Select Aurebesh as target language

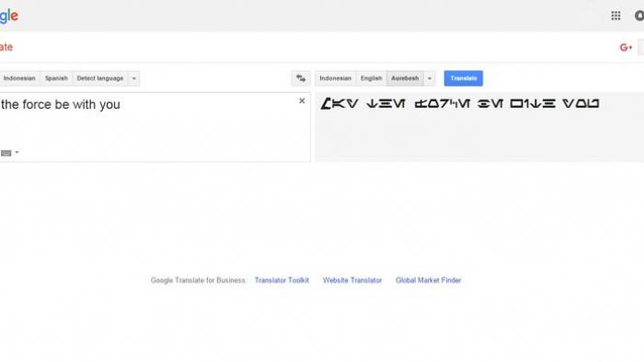click(405, 78)
